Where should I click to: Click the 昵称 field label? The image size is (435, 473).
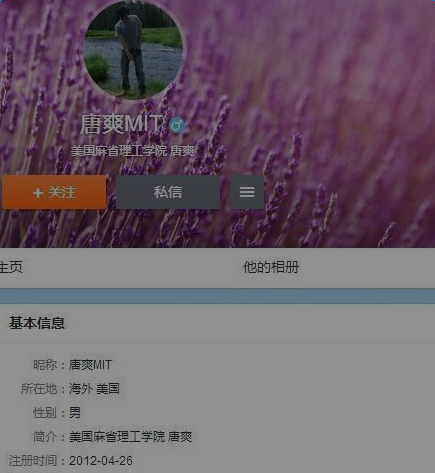pos(45,365)
